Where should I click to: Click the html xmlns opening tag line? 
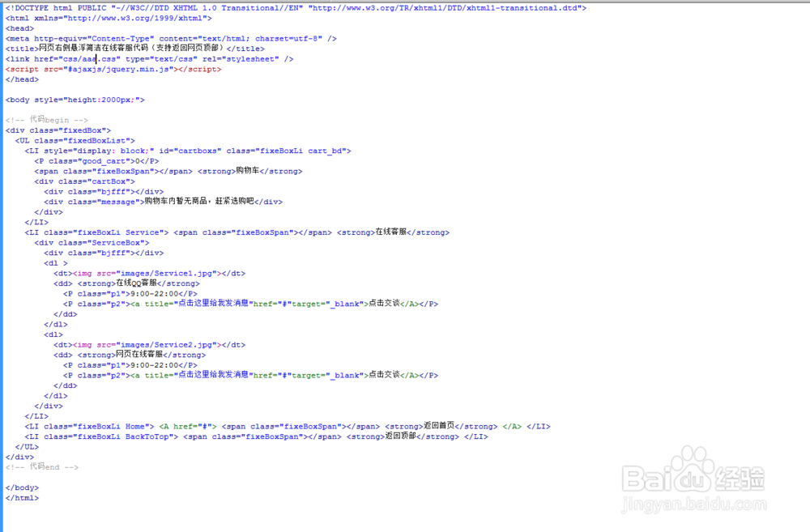[109, 18]
